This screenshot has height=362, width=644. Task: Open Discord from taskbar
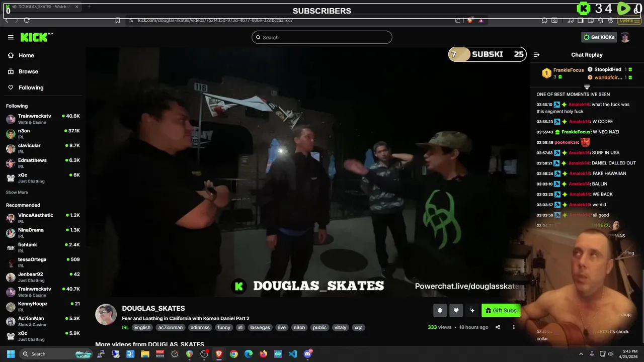308,354
